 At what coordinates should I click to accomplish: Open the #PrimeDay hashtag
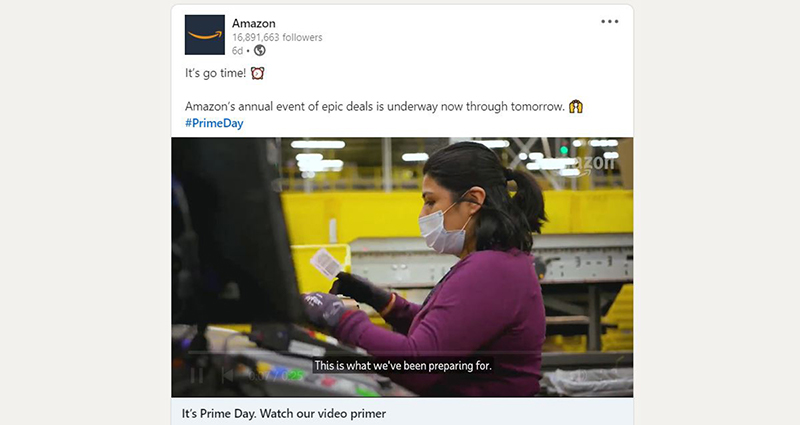pos(214,123)
